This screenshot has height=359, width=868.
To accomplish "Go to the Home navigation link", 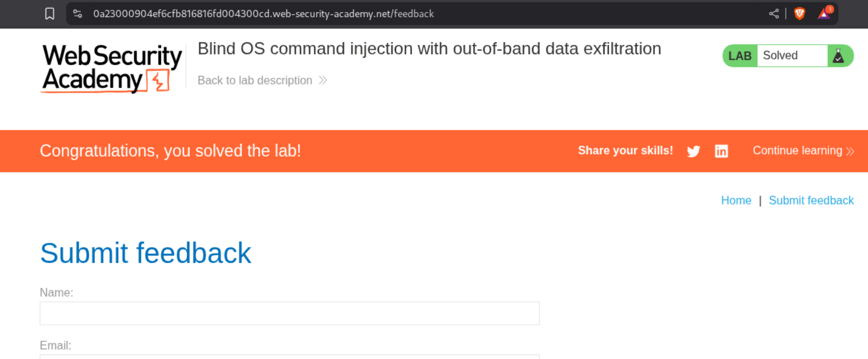I will click(736, 201).
